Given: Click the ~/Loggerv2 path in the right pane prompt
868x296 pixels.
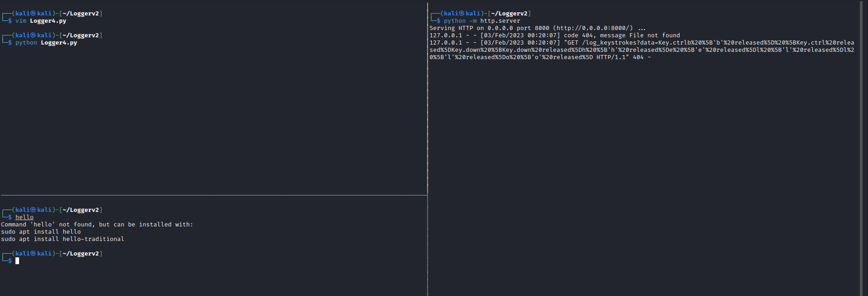Looking at the screenshot, I should [x=509, y=14].
